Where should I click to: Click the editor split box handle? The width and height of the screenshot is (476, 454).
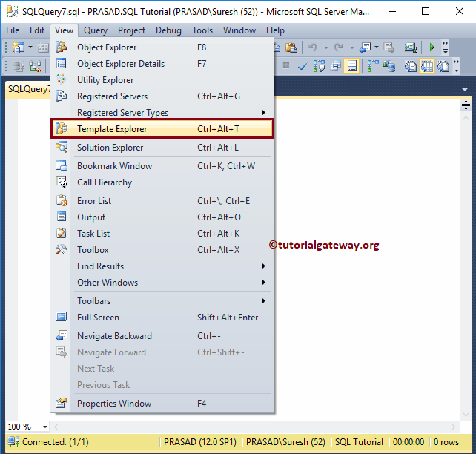[x=466, y=105]
